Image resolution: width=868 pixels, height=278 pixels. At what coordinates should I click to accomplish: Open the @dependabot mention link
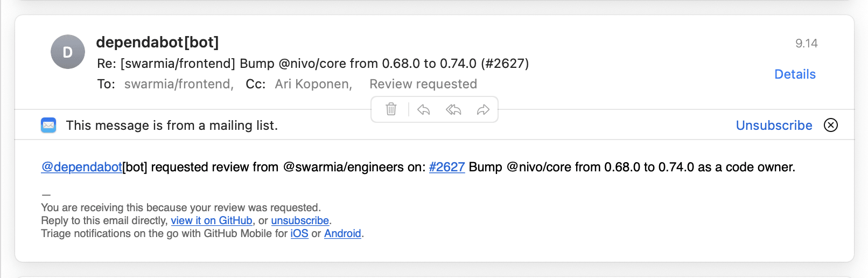tap(81, 167)
